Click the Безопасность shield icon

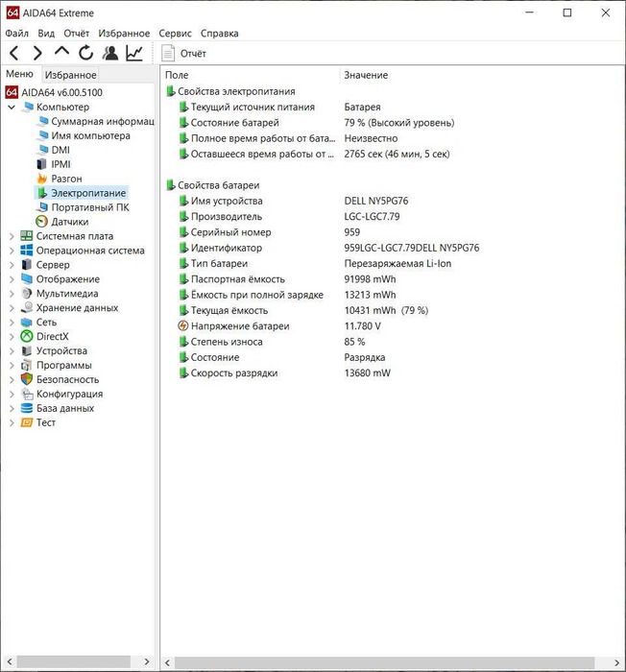click(x=27, y=380)
